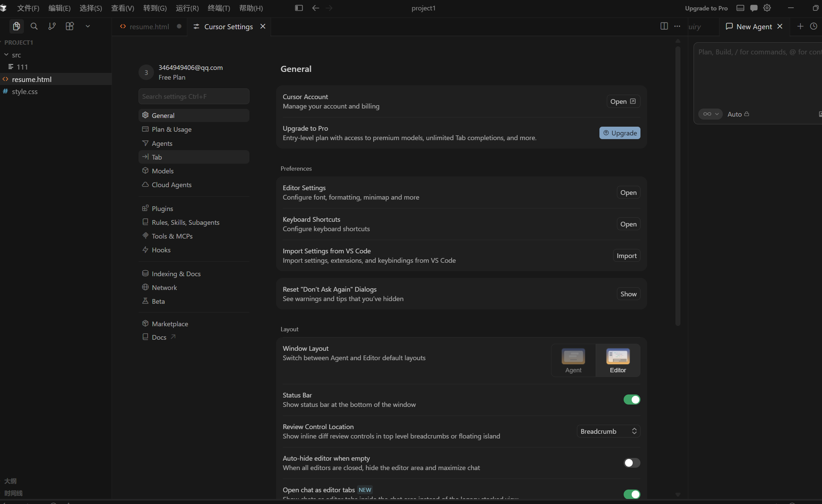Open Agents settings section

point(194,143)
